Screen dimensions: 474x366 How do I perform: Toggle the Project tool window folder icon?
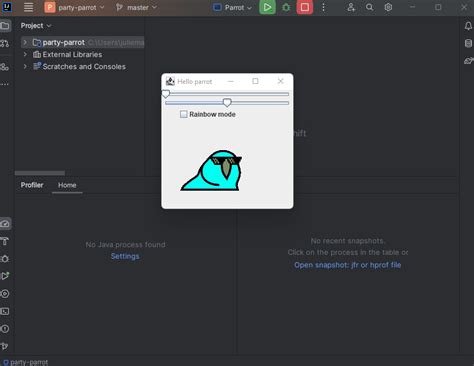tap(5, 26)
